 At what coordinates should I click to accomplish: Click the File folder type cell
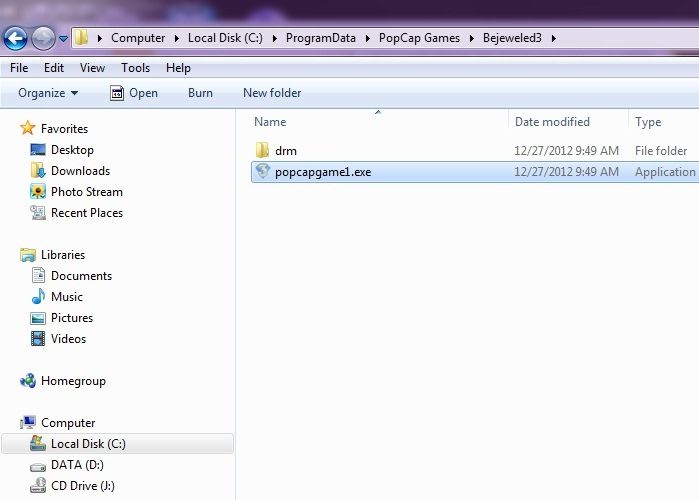[661, 151]
